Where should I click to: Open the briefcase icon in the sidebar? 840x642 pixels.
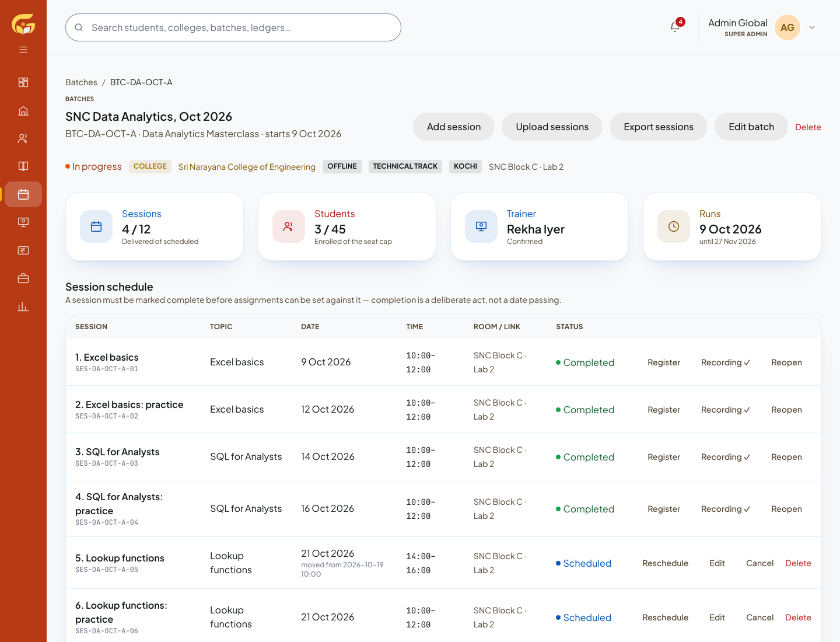coord(23,278)
